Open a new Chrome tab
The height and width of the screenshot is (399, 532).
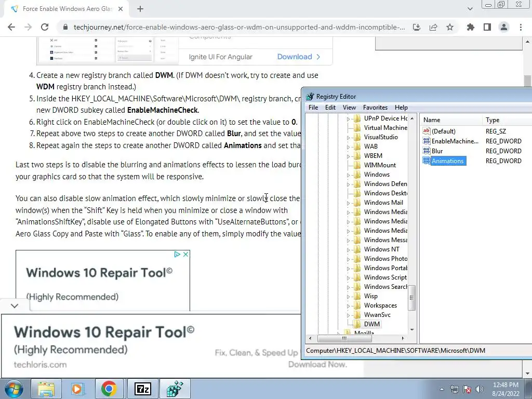tap(140, 9)
